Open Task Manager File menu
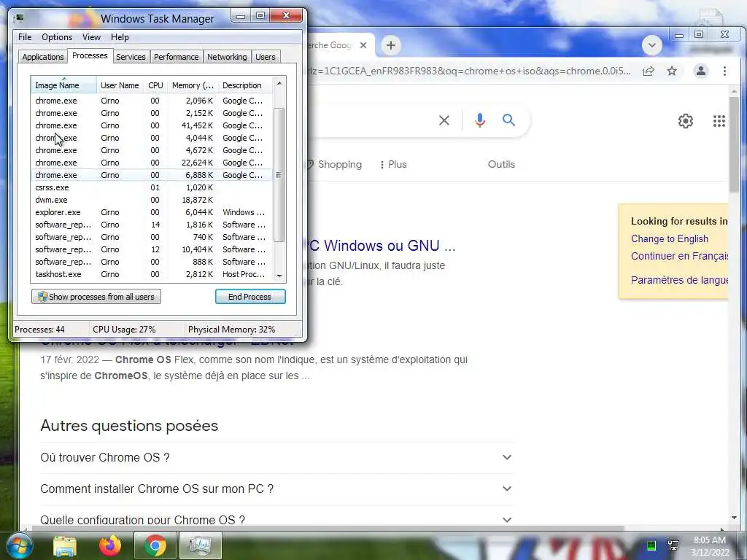Viewport: 747px width, 560px height. (25, 37)
